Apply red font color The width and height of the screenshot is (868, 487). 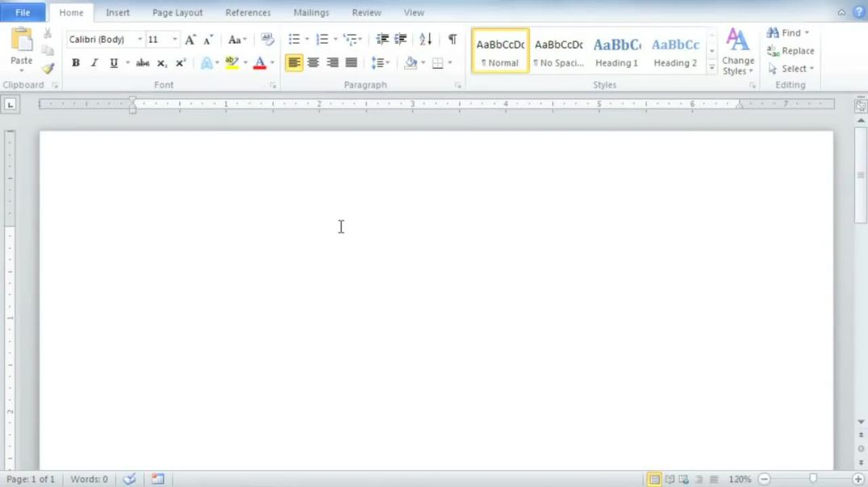(x=259, y=63)
